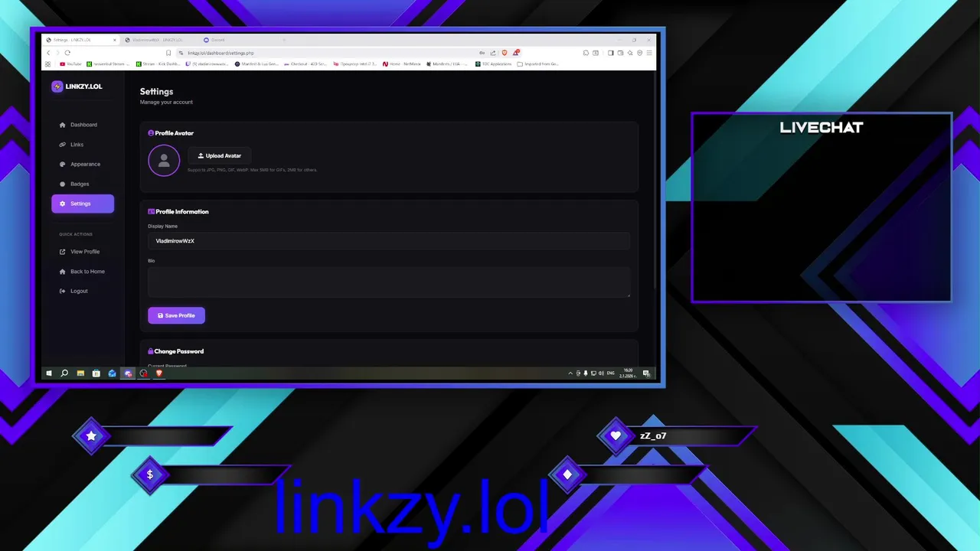Open the YouTube bookmark

point(70,64)
